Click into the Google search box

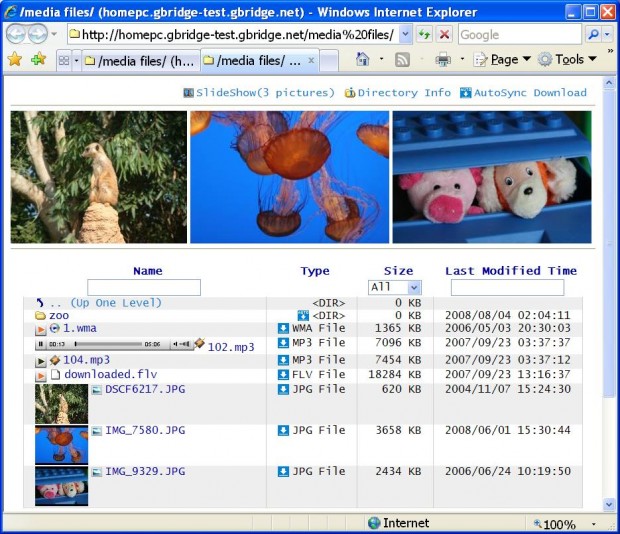tap(520, 35)
